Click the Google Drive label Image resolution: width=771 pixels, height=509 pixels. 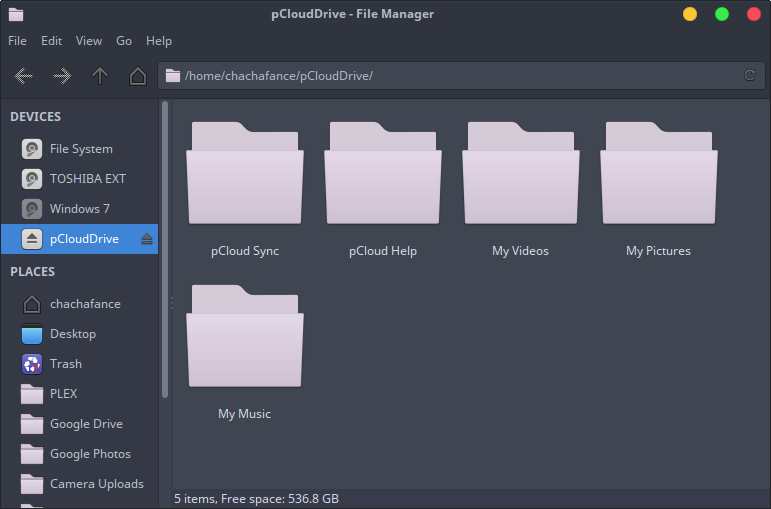pos(87,424)
